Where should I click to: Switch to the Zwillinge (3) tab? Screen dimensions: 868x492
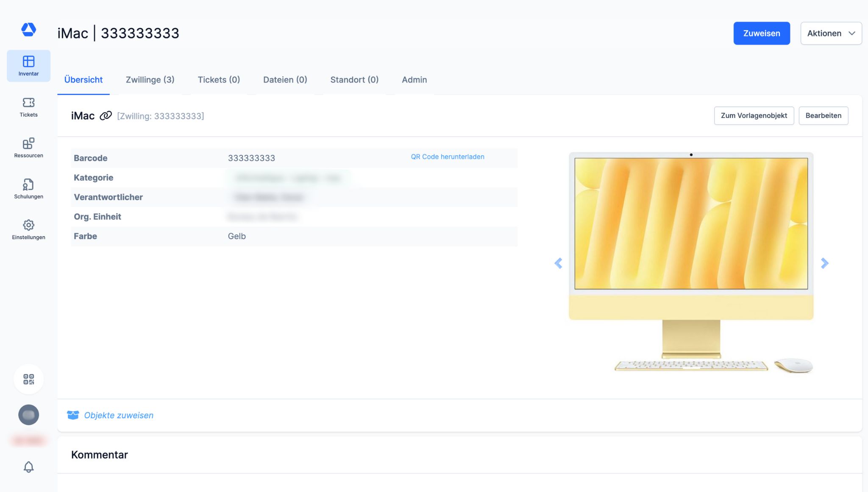pos(150,80)
